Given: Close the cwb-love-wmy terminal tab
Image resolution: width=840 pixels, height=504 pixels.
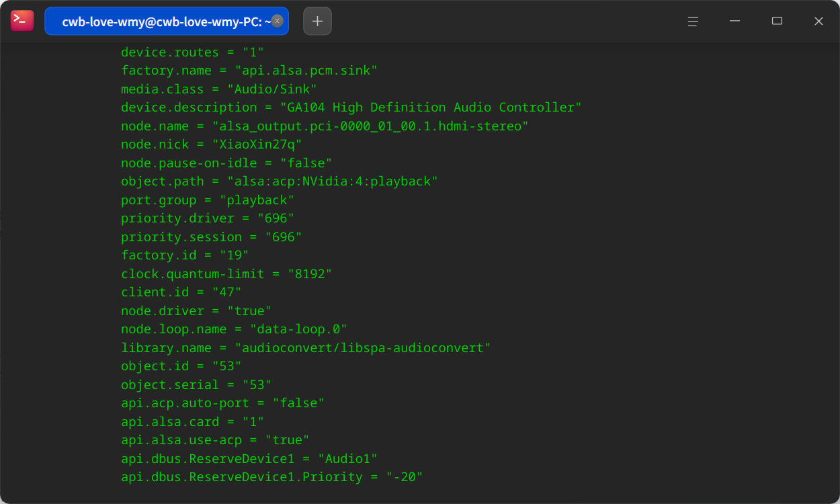Looking at the screenshot, I should (277, 21).
